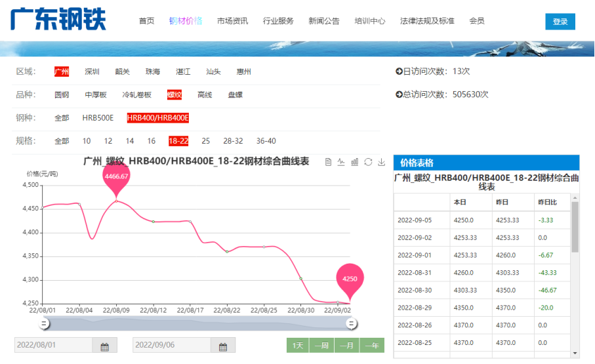Open 钢材价格 navigation menu
This screenshot has height=364, width=595.
coord(186,21)
